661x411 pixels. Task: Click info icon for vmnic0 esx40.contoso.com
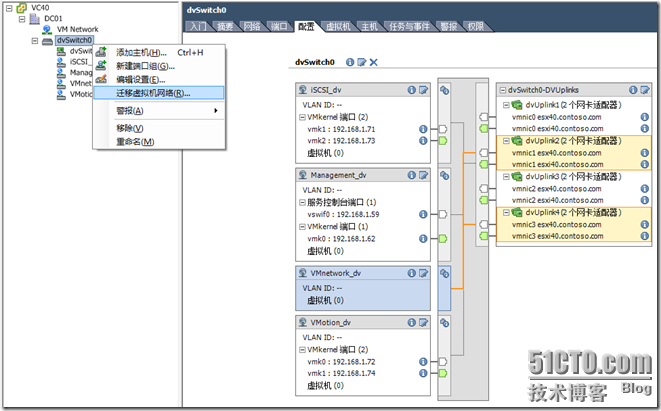point(645,117)
